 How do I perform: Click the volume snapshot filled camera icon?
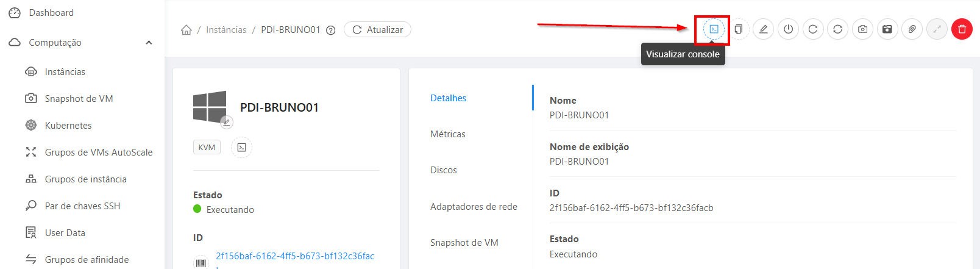[x=887, y=29]
